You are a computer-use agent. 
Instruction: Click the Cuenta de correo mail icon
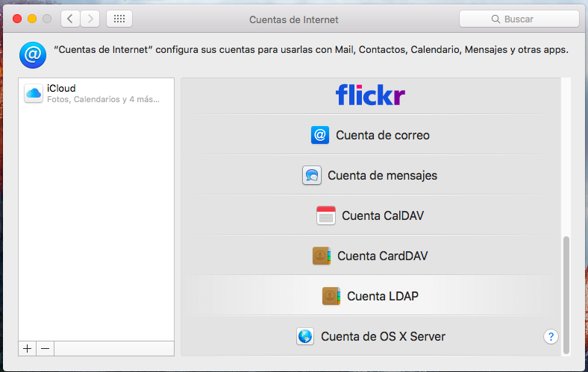click(x=320, y=135)
